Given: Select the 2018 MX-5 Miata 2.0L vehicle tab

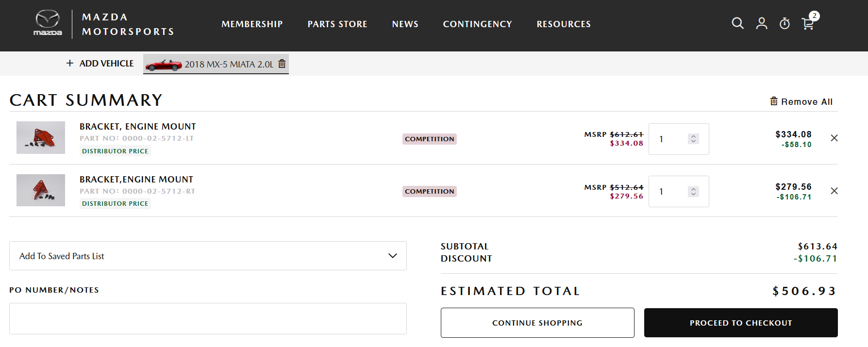Looking at the screenshot, I should click(x=216, y=64).
